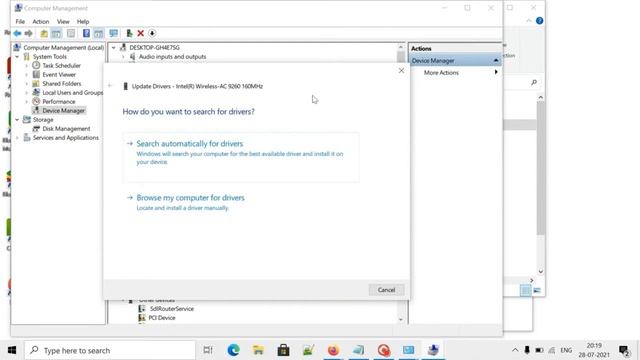Viewport: 640px width, 360px height.
Task: Click device list scrollbar down arrow
Action: 400,320
